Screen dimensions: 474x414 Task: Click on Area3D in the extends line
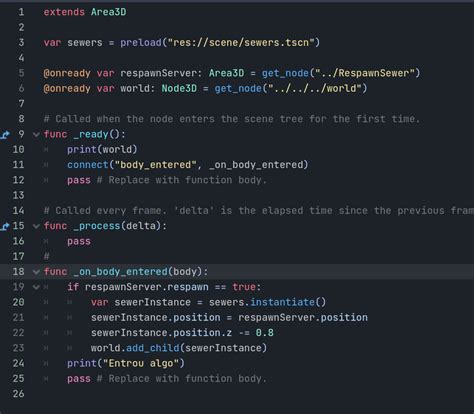click(108, 12)
